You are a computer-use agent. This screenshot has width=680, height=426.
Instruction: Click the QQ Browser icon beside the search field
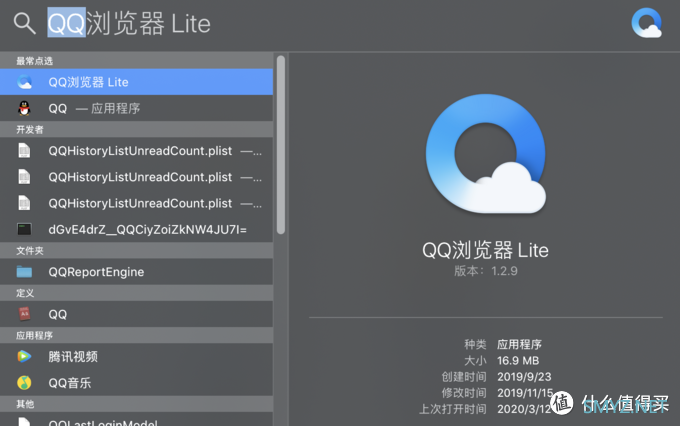pos(646,23)
